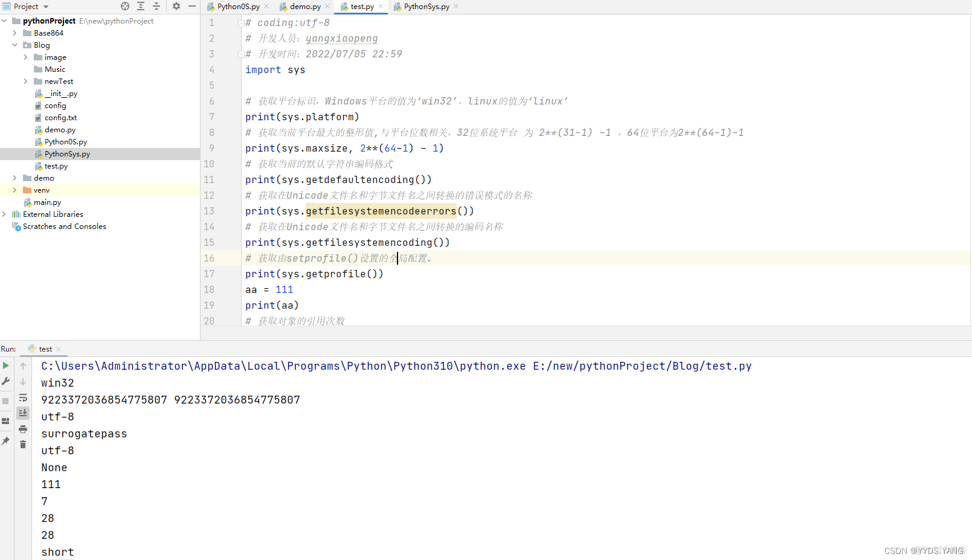The width and height of the screenshot is (972, 560).
Task: Click the fold marker at line 3
Action: (241, 54)
